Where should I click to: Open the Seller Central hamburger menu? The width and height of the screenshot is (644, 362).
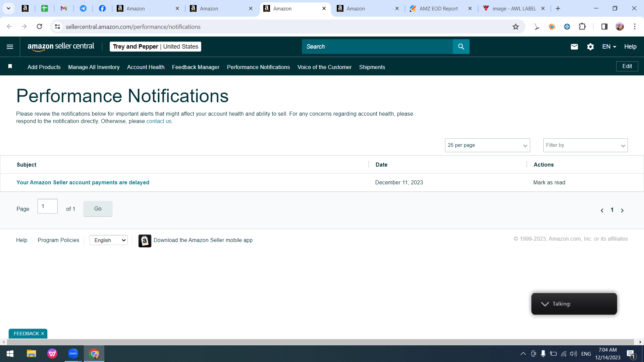point(10,47)
